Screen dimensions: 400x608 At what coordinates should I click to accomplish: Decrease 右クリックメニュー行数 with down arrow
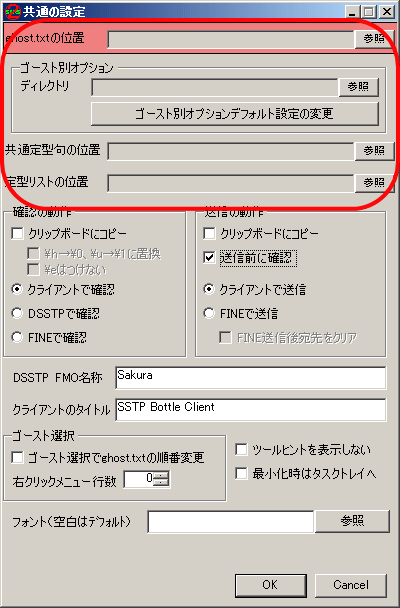pyautogui.click(x=161, y=483)
